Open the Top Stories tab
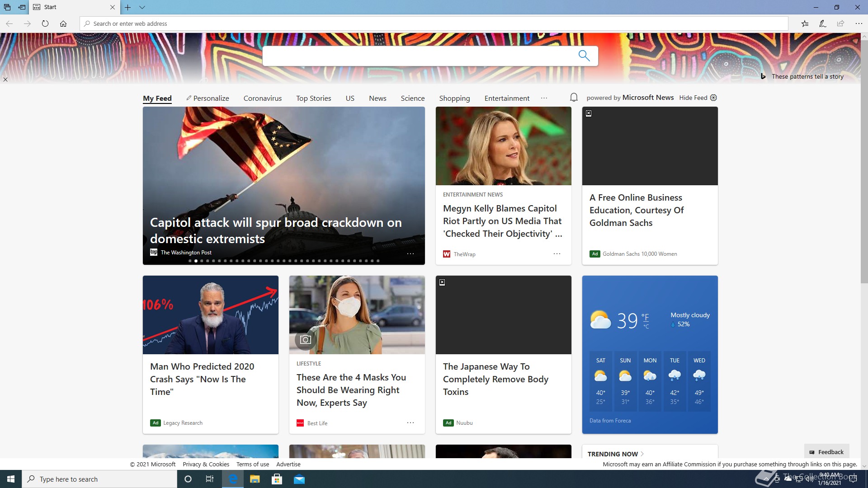This screenshot has width=868, height=488. pos(314,99)
